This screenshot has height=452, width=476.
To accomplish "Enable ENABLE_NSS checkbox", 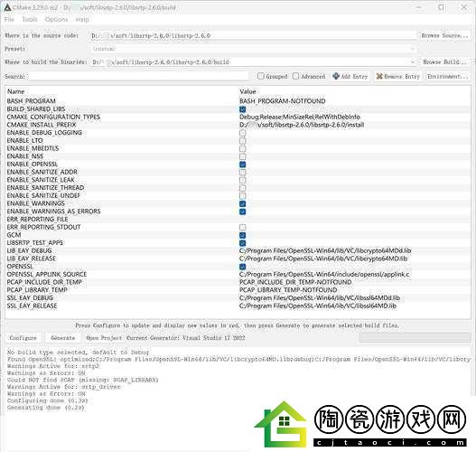I will tap(242, 156).
